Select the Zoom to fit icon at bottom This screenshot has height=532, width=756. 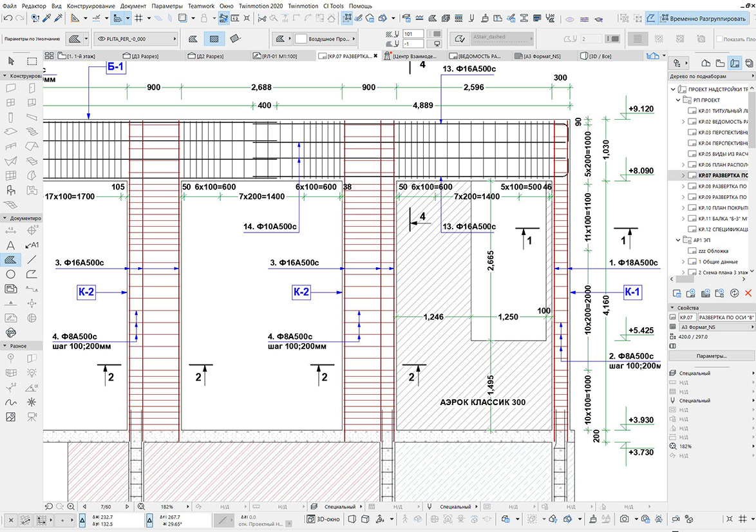141,506
